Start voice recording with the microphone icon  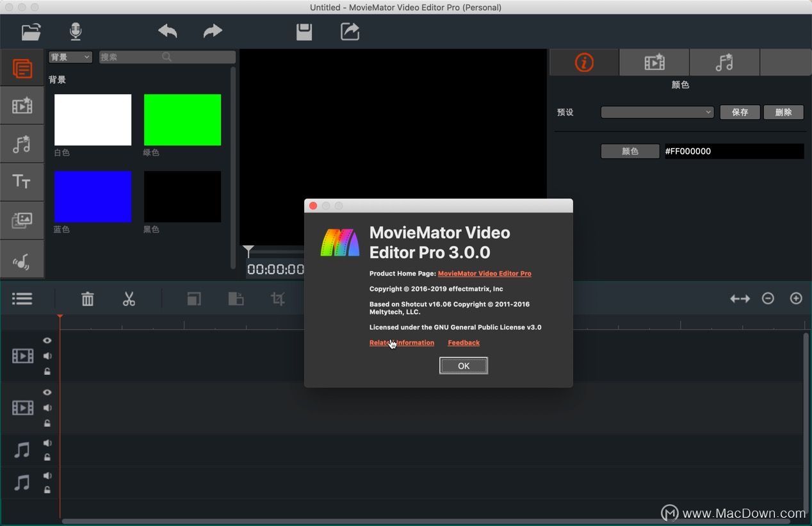click(76, 31)
